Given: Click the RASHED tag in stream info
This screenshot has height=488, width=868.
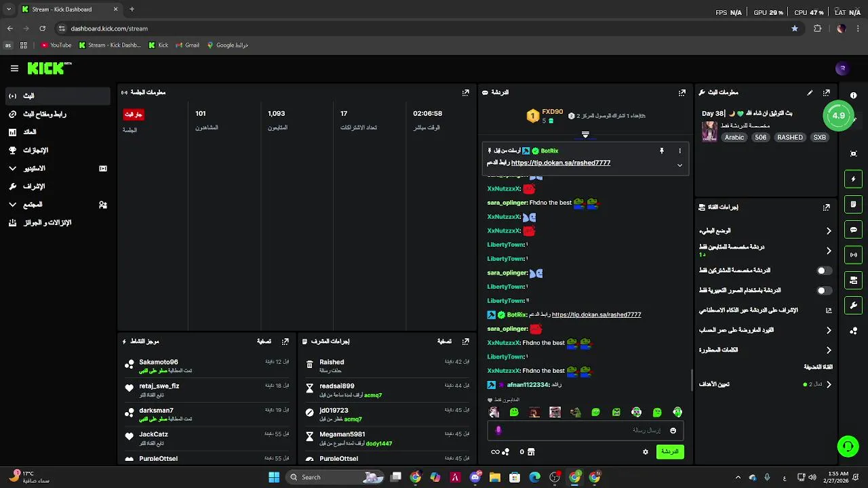Looking at the screenshot, I should coord(790,138).
